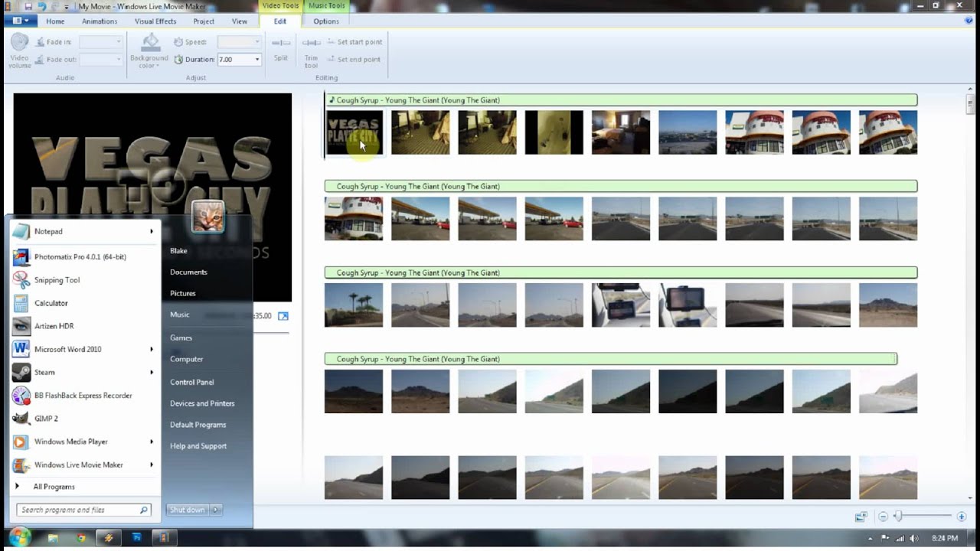
Task: Show hidden system tray icons arrow
Action: 872,538
